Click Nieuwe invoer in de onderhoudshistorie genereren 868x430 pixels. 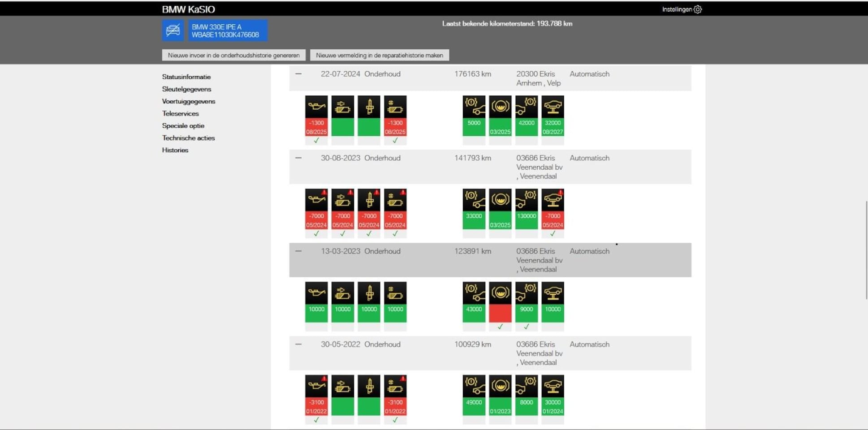[x=234, y=55]
